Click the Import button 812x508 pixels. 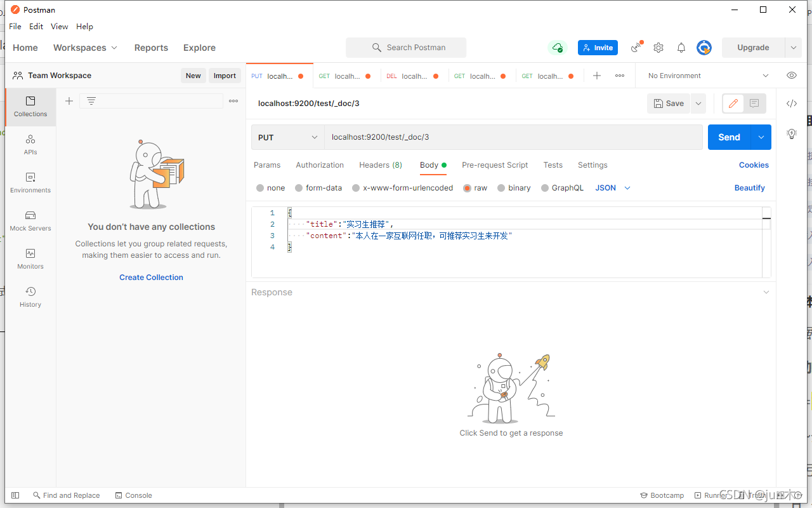coord(225,76)
